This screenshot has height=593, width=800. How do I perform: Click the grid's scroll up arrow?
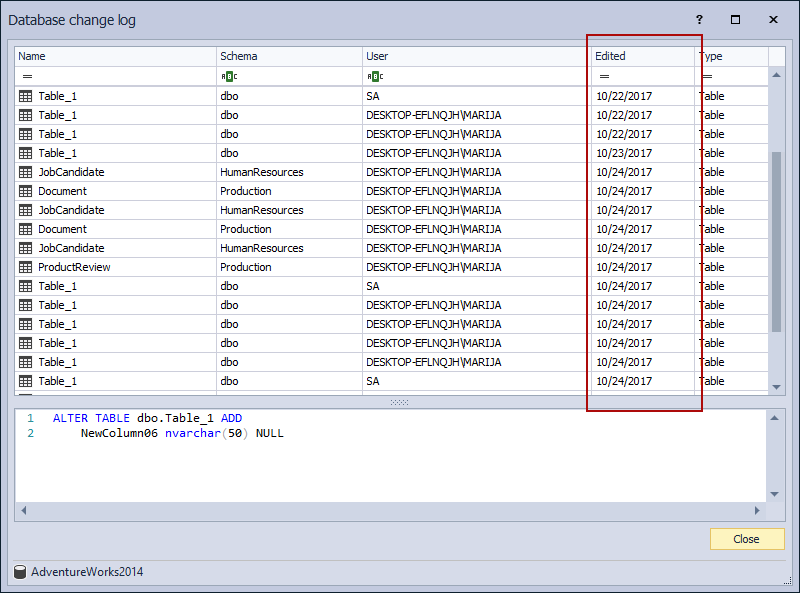[777, 75]
